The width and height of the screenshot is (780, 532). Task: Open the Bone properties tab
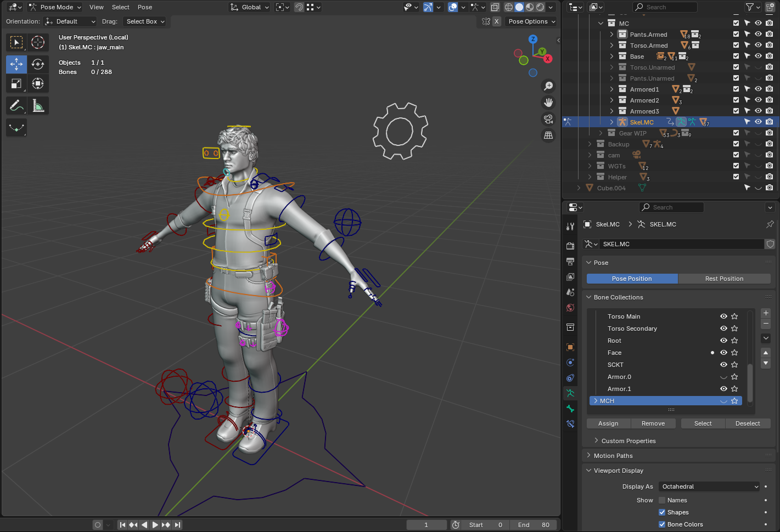(570, 409)
